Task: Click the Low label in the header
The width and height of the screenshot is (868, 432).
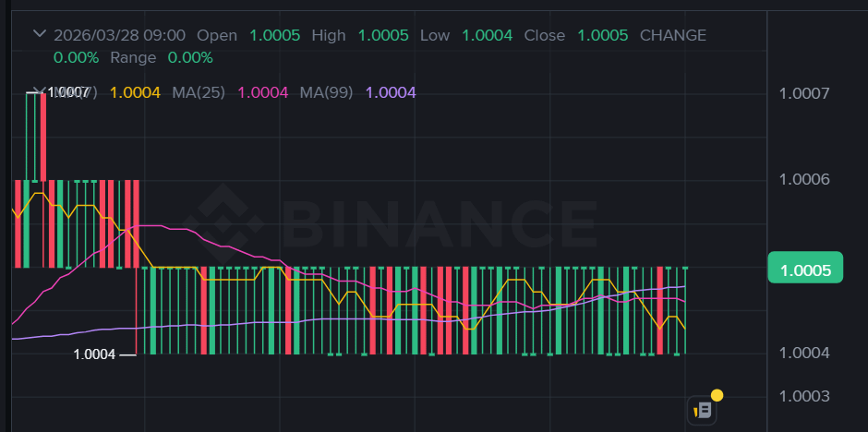Action: coord(435,36)
